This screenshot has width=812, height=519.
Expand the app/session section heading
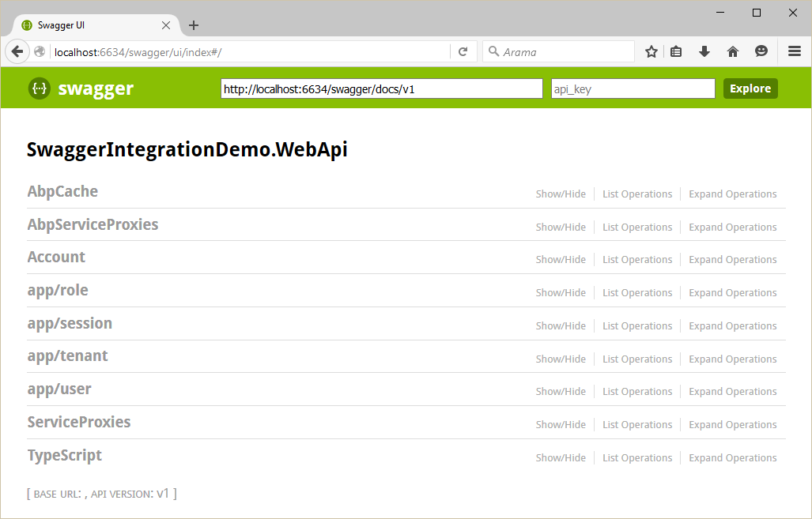(70, 323)
